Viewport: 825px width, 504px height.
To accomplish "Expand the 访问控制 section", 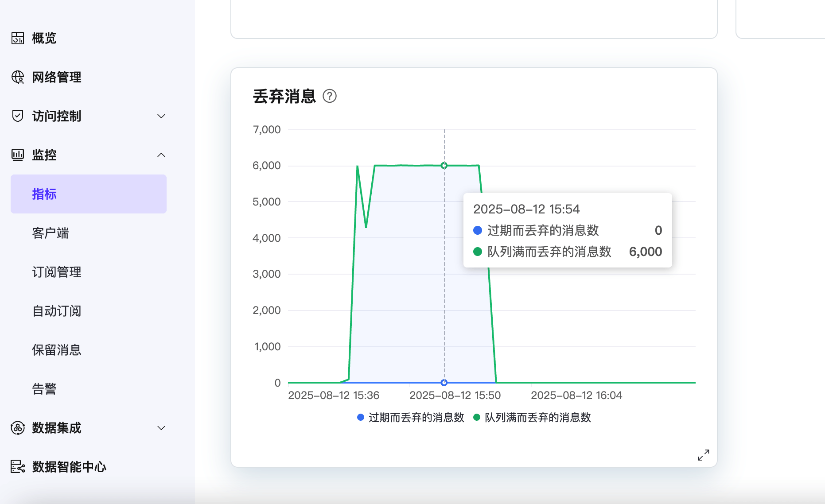I will 161,116.
